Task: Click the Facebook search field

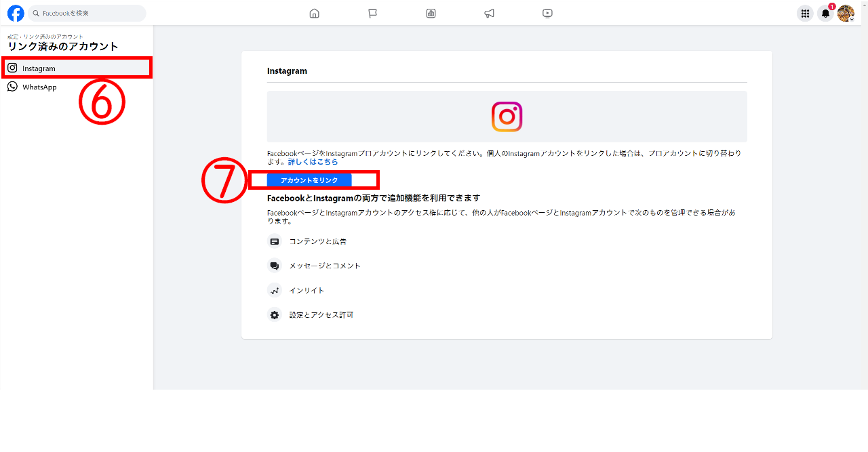Action: [87, 13]
